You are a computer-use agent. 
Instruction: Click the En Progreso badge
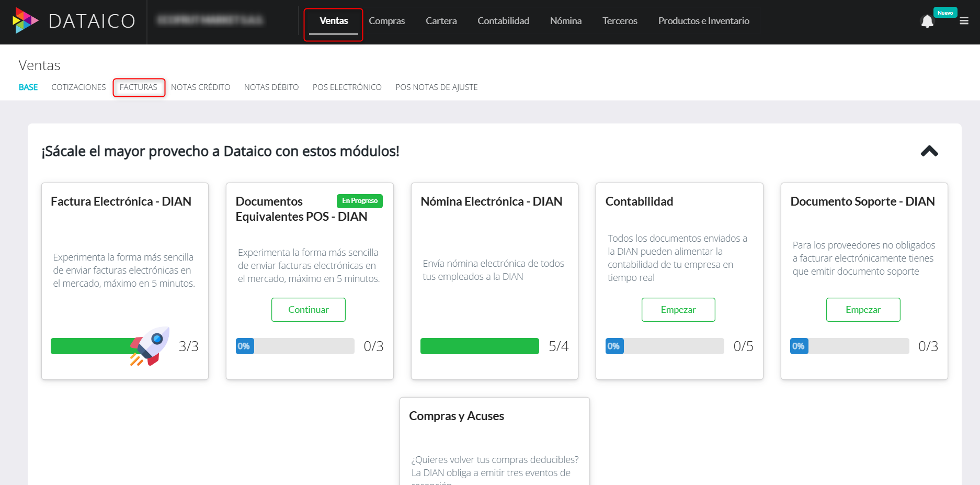click(x=360, y=201)
